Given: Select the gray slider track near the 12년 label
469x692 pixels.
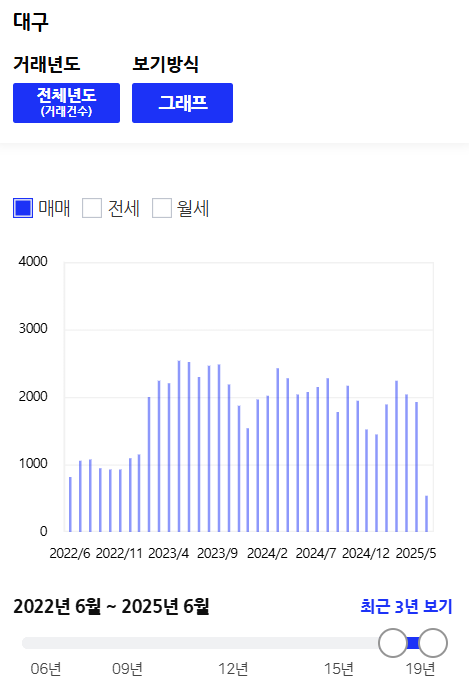Looking at the screenshot, I should point(233,643).
